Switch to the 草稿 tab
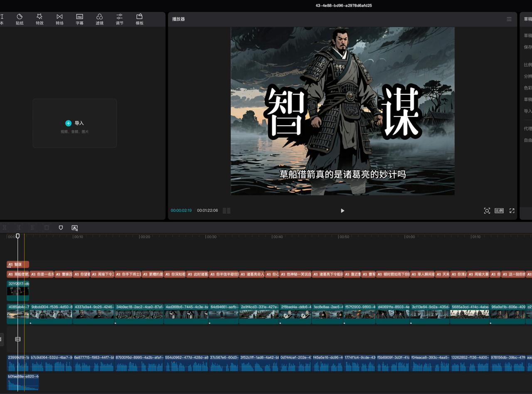This screenshot has height=394, width=532. click(527, 19)
